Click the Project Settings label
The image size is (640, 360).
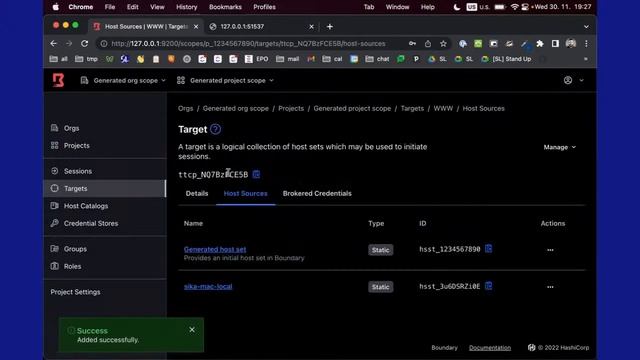point(76,292)
